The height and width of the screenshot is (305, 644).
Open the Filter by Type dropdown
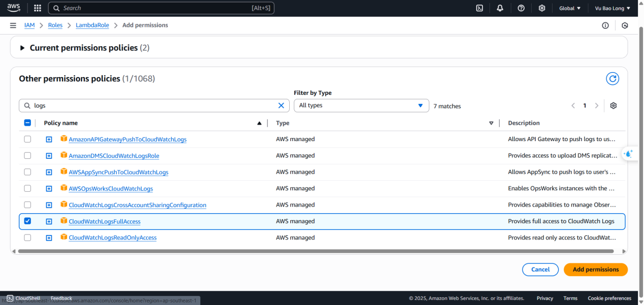(361, 106)
